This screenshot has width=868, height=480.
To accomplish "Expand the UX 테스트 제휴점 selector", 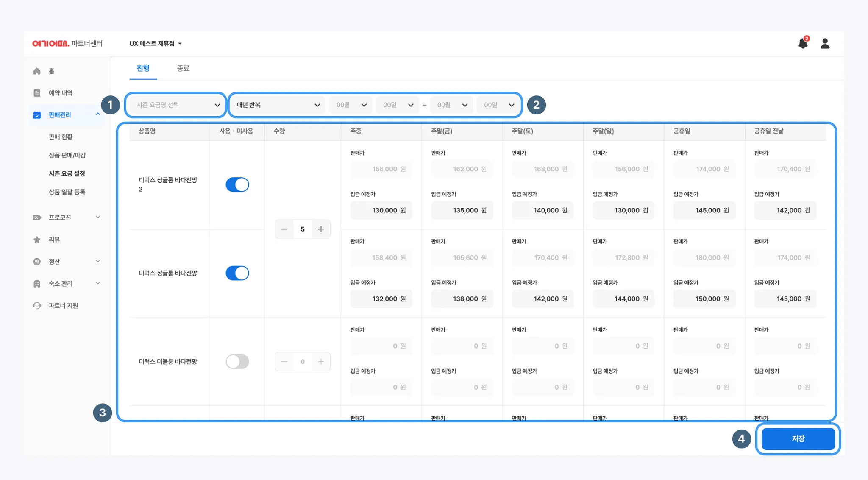I will (156, 43).
